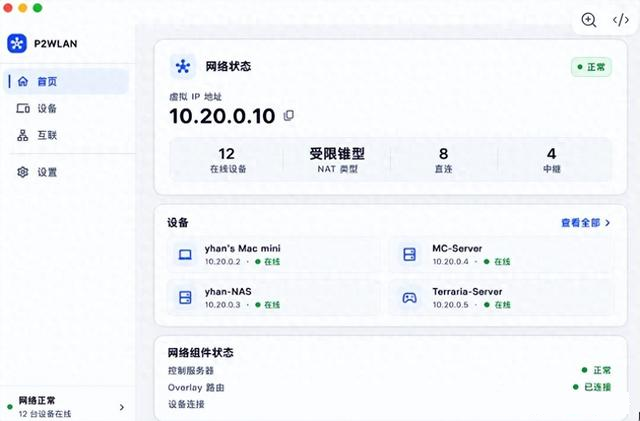The height and width of the screenshot is (421, 640).
Task: Open the 互联 interconnect page in sidebar
Action: pyautogui.click(x=66, y=135)
